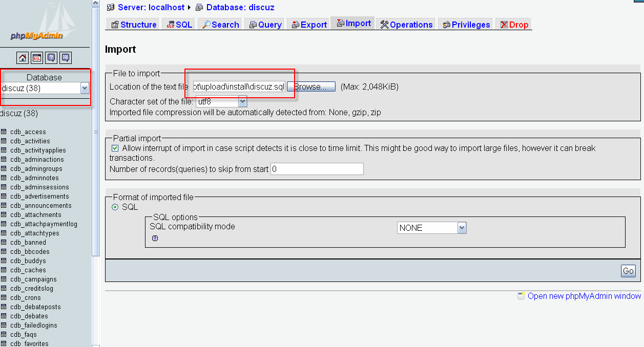Screen dimensions: 644x347
Task: Click table icon beside cdb_adminsessions
Action: (4, 187)
